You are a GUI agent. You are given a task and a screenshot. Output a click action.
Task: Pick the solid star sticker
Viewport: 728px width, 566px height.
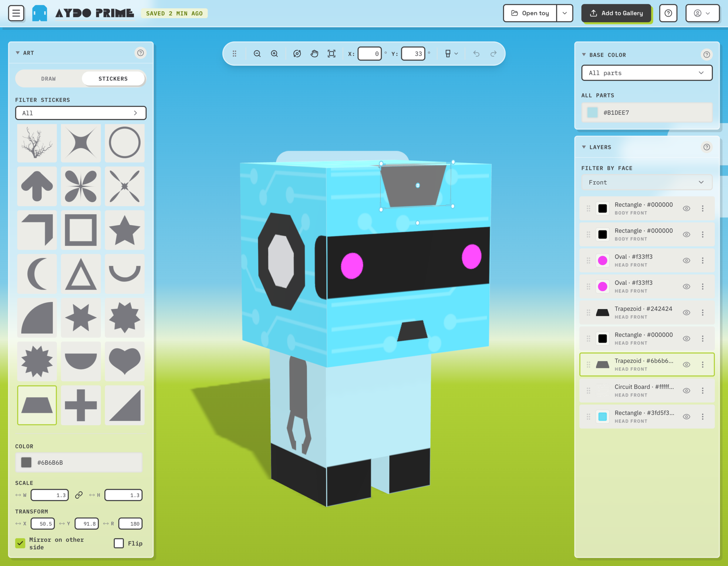tap(125, 230)
